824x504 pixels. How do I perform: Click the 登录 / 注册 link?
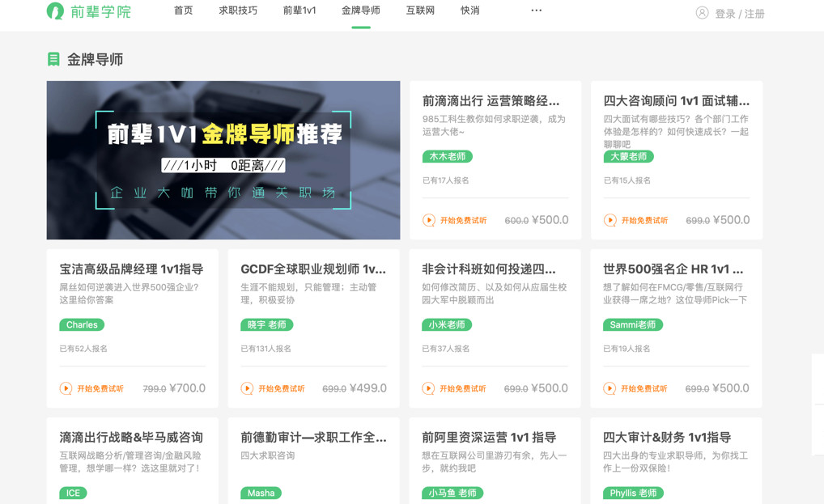[741, 13]
